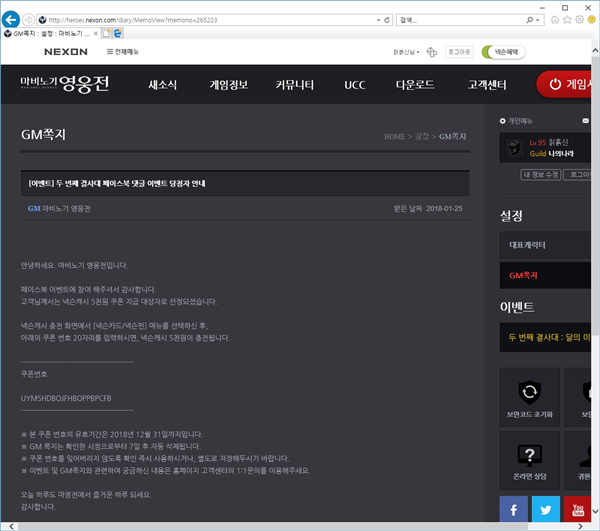Close the GM쪽지 browser tab
600x531 pixels.
[x=96, y=34]
